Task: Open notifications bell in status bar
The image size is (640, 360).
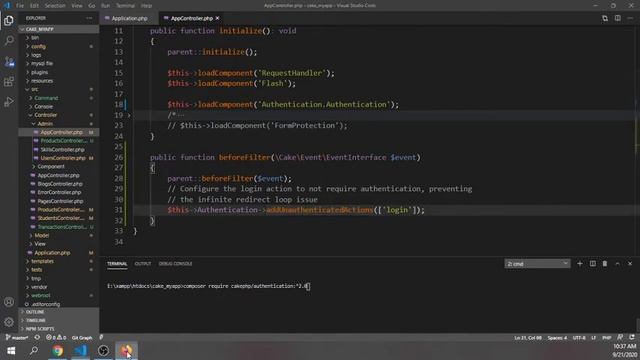Action: point(632,338)
